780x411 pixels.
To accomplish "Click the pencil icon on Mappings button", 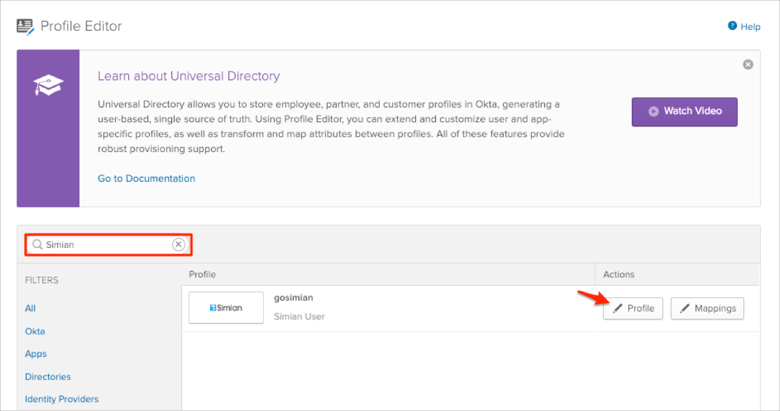I will click(x=685, y=308).
